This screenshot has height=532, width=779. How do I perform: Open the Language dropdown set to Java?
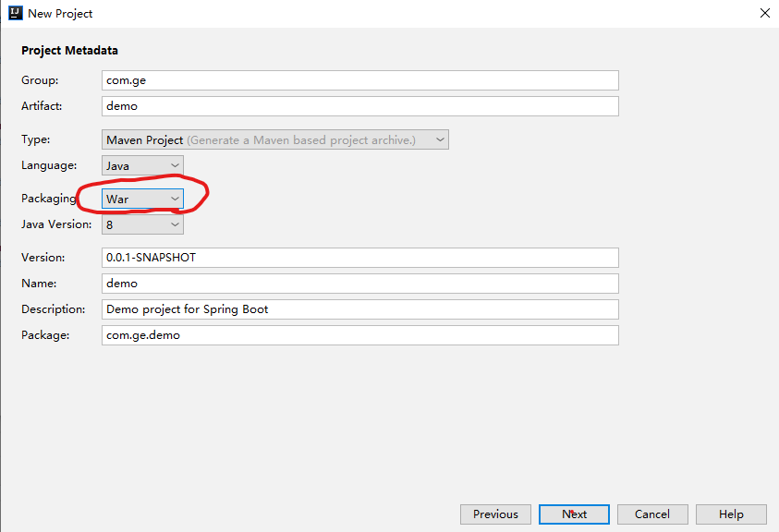click(142, 165)
